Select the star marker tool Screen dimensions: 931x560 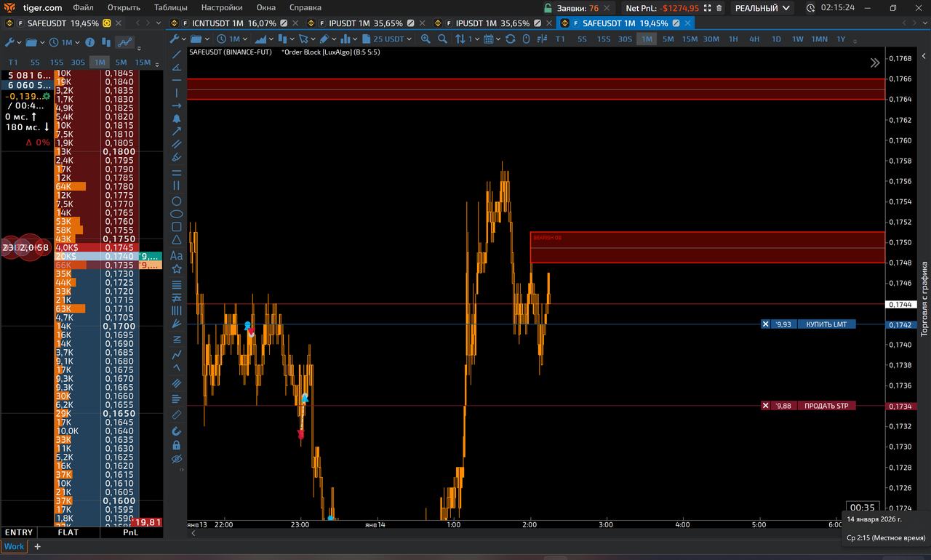pyautogui.click(x=176, y=269)
